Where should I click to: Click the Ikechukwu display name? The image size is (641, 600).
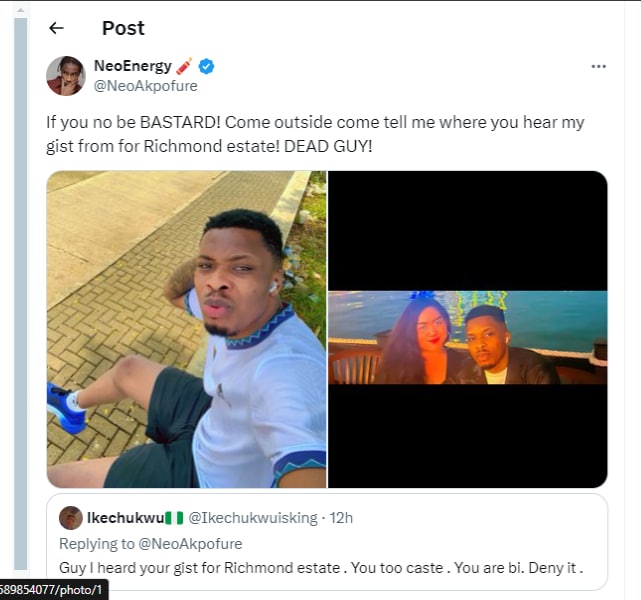point(124,518)
